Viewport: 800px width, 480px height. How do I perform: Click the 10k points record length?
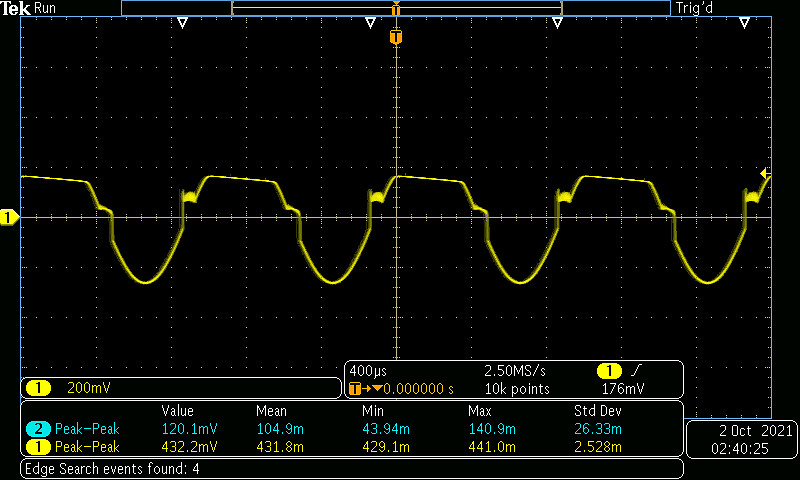click(x=517, y=389)
